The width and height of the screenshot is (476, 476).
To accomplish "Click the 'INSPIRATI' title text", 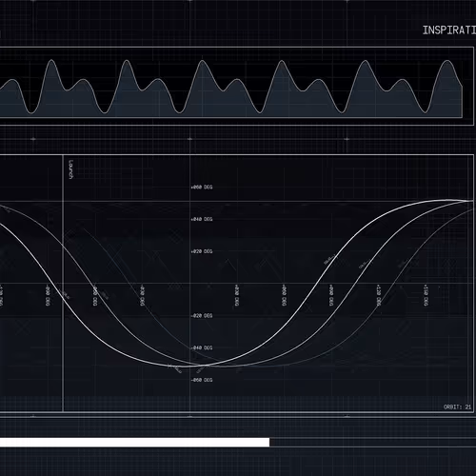I will point(449,30).
